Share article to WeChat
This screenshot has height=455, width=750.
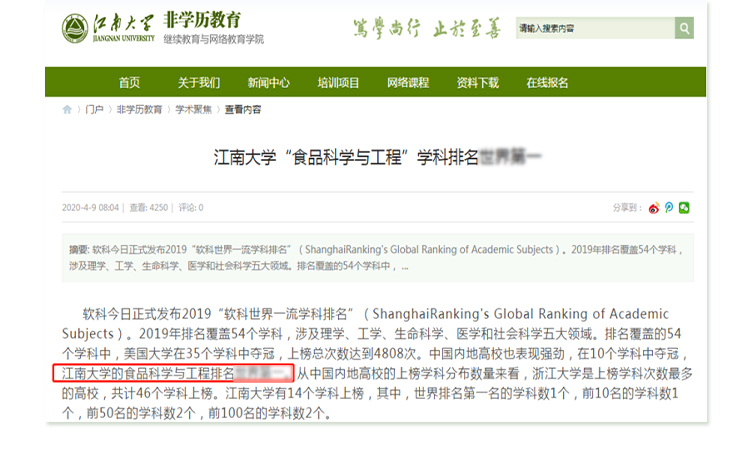(684, 208)
